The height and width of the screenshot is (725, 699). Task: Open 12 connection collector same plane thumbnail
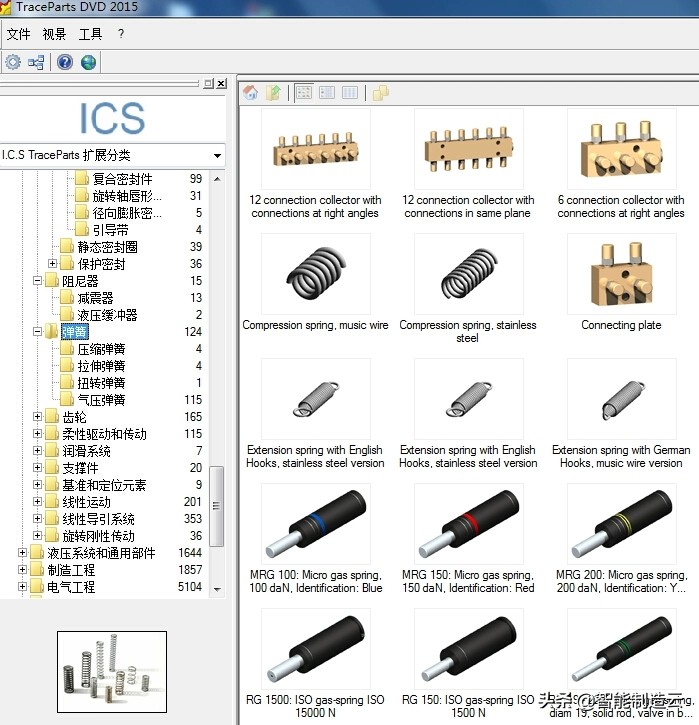click(468, 149)
